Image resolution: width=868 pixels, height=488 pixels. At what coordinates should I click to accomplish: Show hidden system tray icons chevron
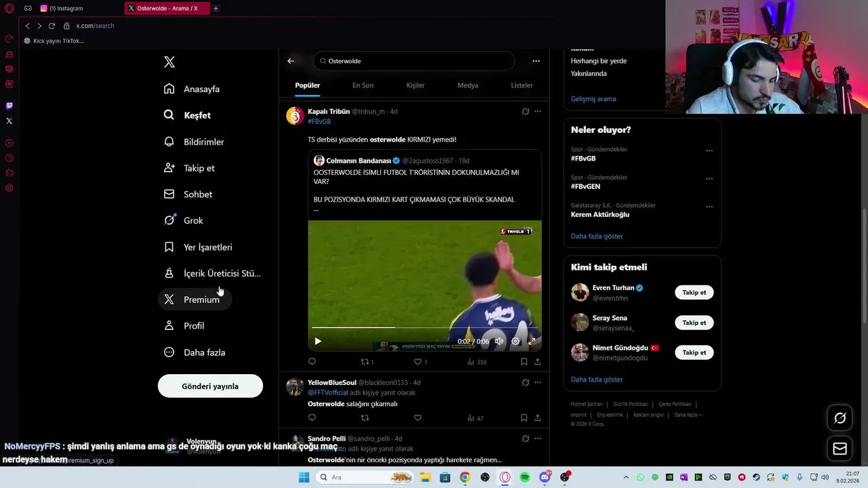click(626, 477)
